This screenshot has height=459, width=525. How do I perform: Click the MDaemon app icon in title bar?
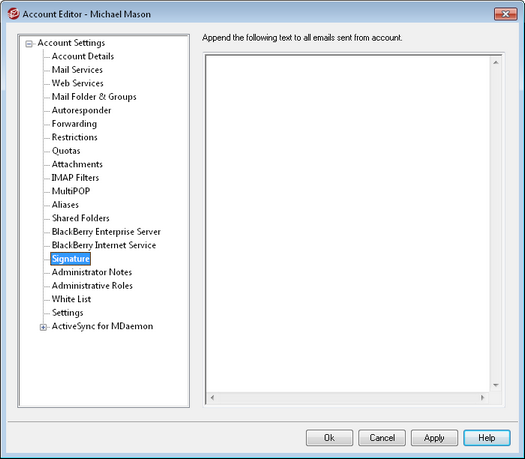(13, 14)
